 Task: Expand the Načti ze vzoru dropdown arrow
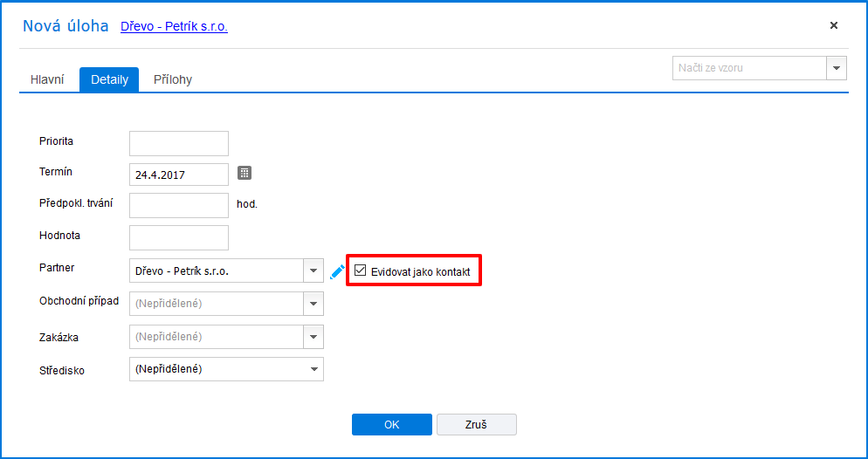click(x=837, y=68)
